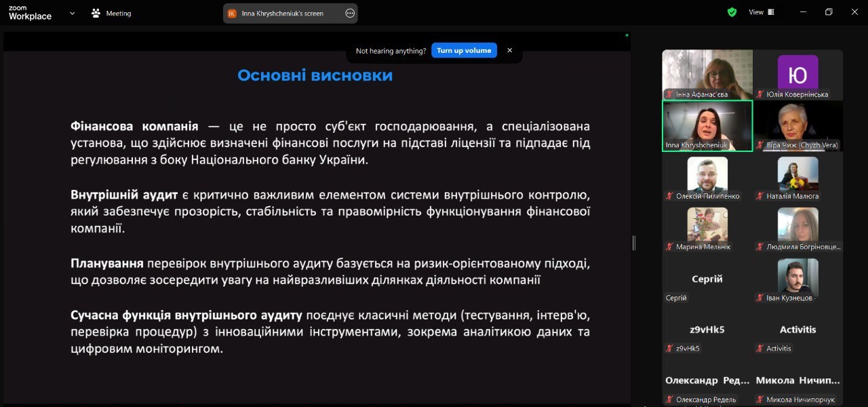Click the gallery panel resize handle
Screen dimensions: 868x407
pos(634,243)
